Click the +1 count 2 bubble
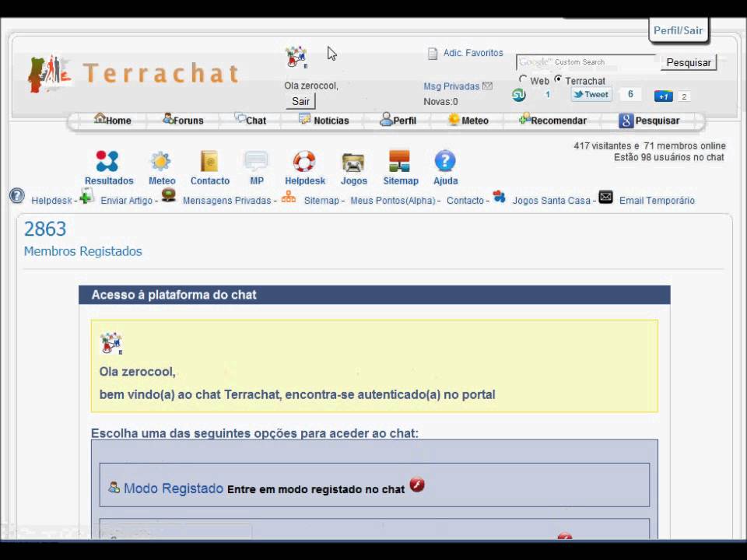 (x=684, y=96)
